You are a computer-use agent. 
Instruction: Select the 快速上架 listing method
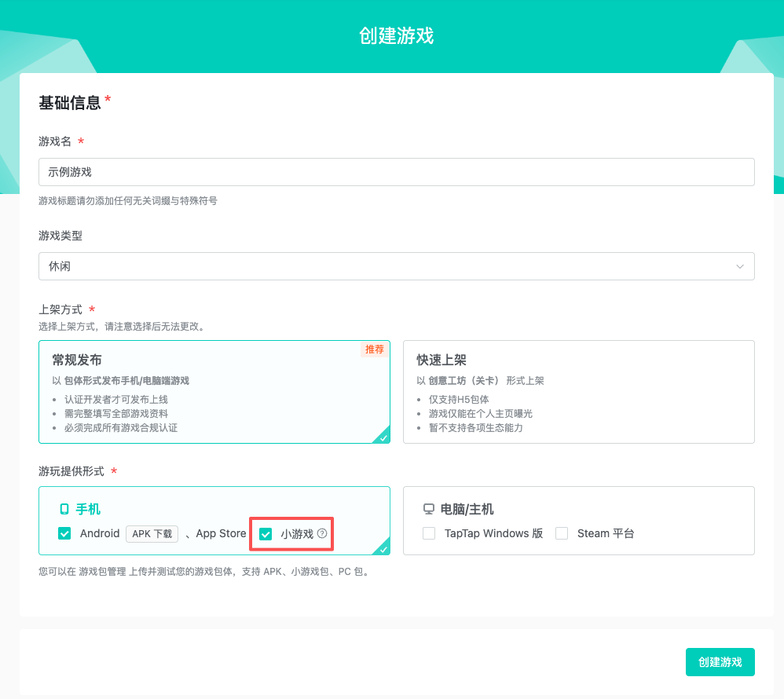coord(578,392)
